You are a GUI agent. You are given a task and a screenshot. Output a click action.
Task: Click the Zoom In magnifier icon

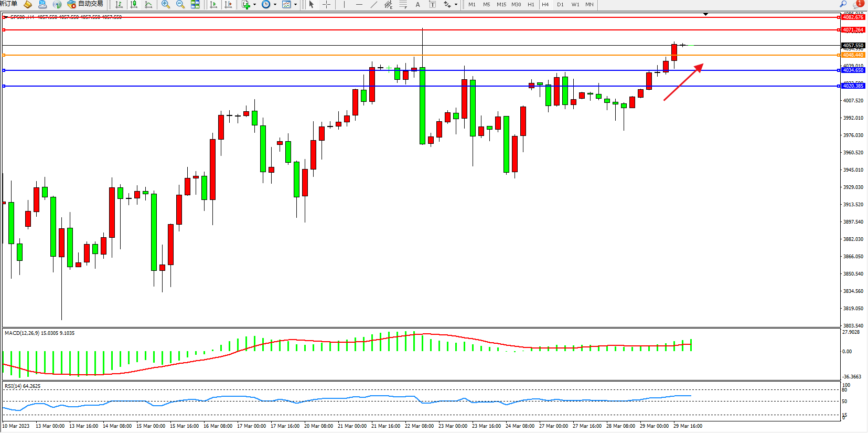tap(166, 5)
